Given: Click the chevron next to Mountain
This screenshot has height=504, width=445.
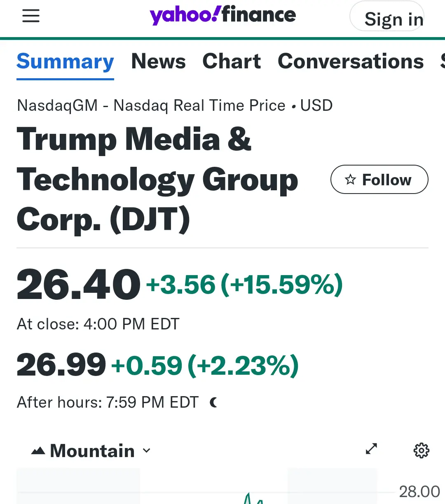Looking at the screenshot, I should 146,450.
